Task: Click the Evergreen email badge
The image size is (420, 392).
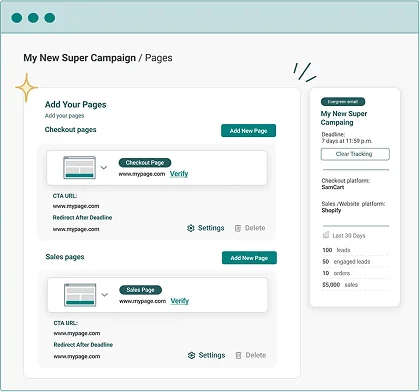Action: pyautogui.click(x=343, y=102)
